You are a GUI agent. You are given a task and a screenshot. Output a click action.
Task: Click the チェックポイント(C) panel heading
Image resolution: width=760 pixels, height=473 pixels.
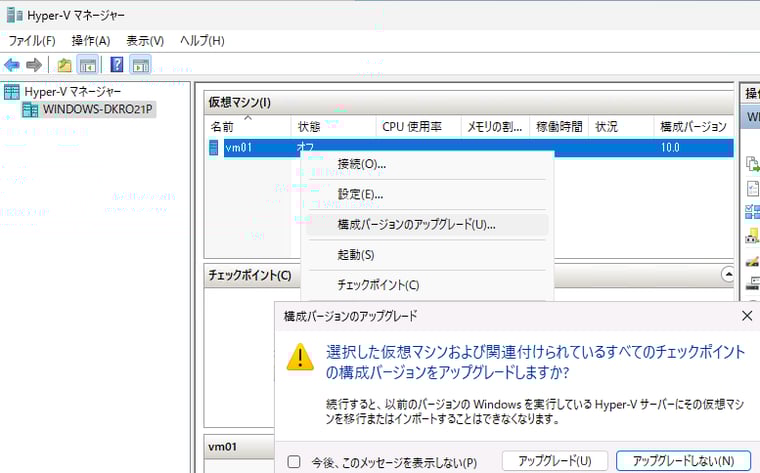250,275
